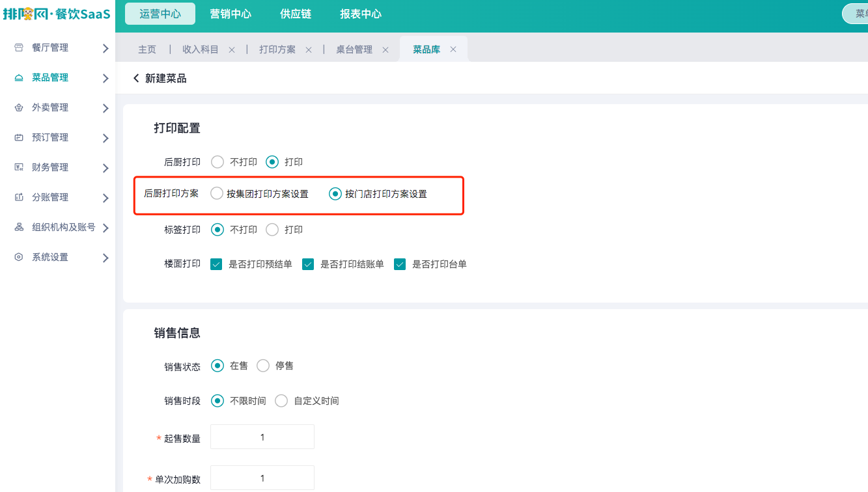Close the 收入科目 tab
868x492 pixels.
coord(232,50)
